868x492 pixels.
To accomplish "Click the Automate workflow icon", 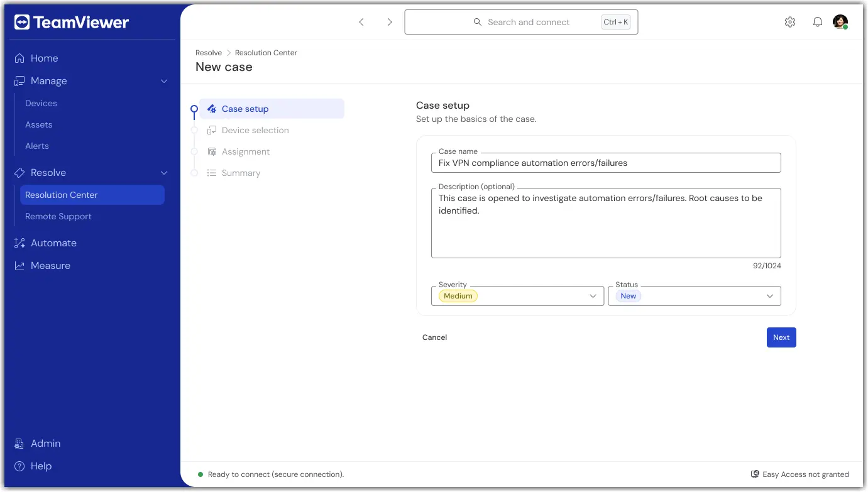I will (19, 243).
